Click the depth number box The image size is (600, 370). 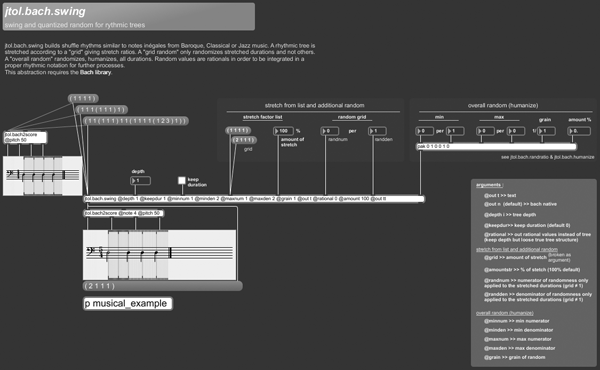140,180
